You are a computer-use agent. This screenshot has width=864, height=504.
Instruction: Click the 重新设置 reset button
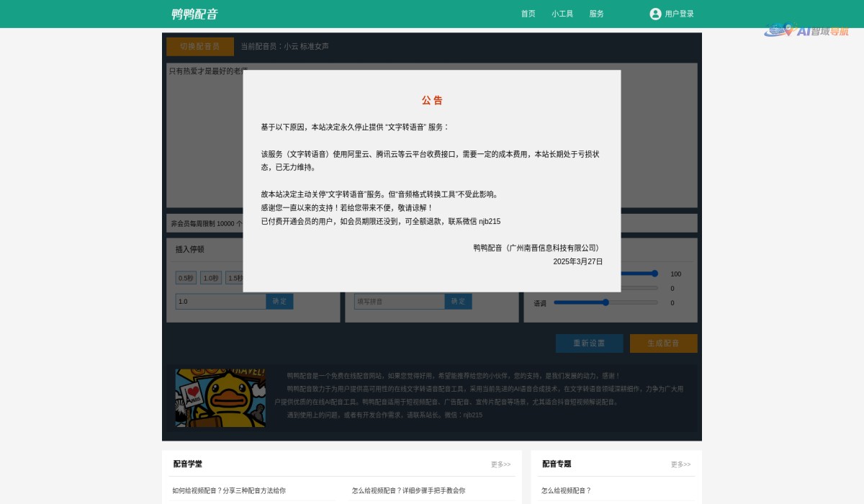tap(589, 343)
